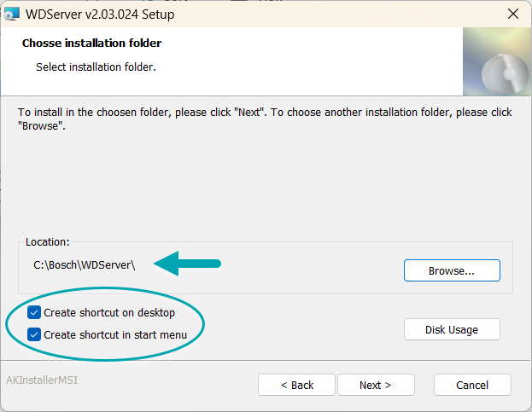Go to previous step with Back

coord(296,385)
